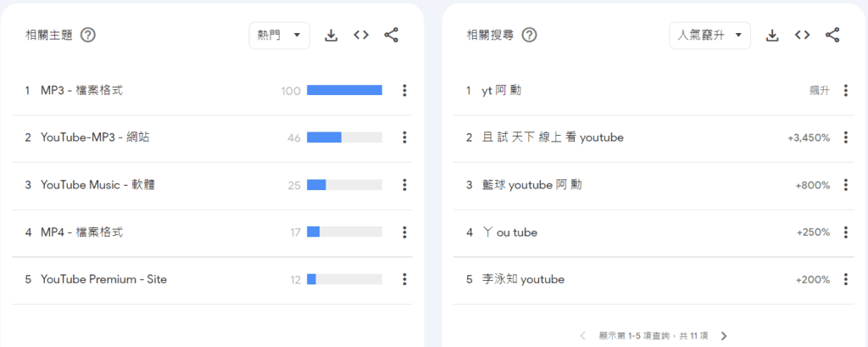Click the 顯示第 1-5 項查詢 pagination text
Image resolution: width=868 pixels, height=347 pixels.
click(x=654, y=336)
